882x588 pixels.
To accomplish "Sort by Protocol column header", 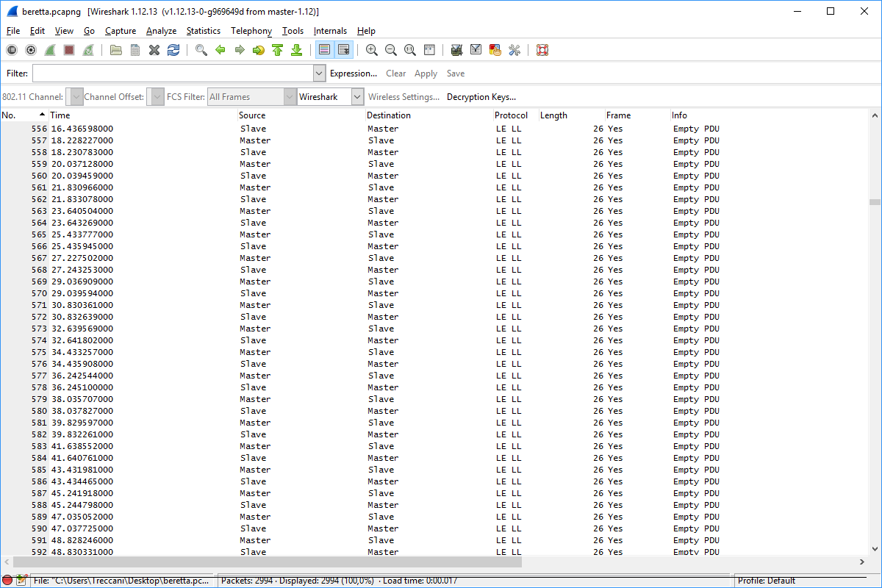I will coord(516,115).
